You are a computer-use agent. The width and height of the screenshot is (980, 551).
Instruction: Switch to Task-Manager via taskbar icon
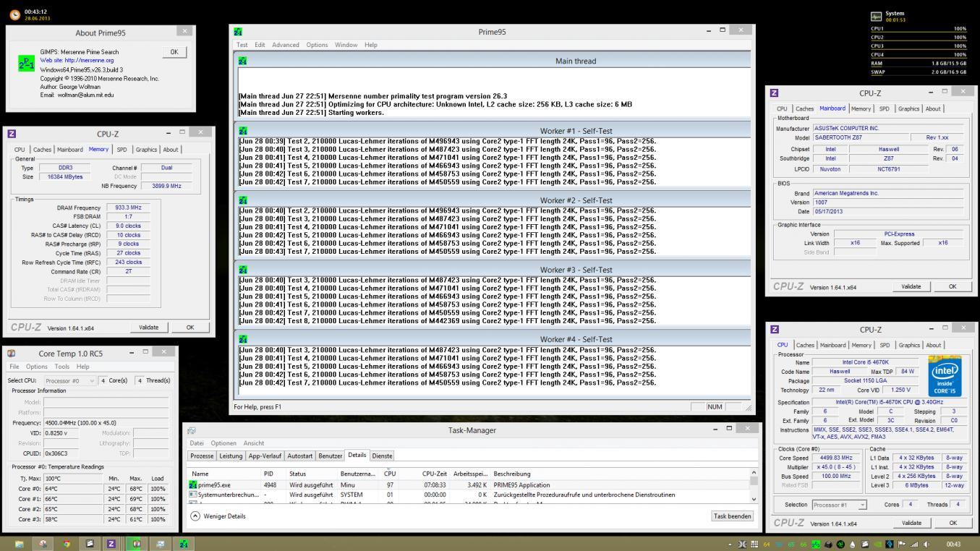(x=160, y=543)
